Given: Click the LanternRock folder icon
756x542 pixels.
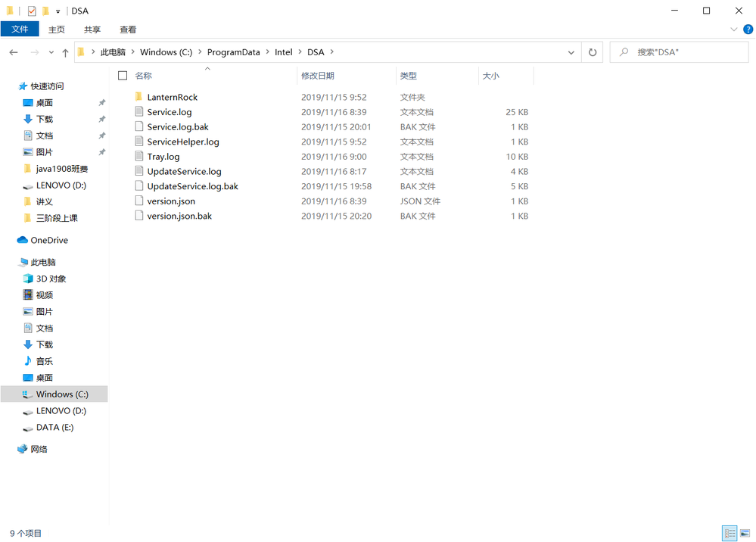Looking at the screenshot, I should coord(138,97).
